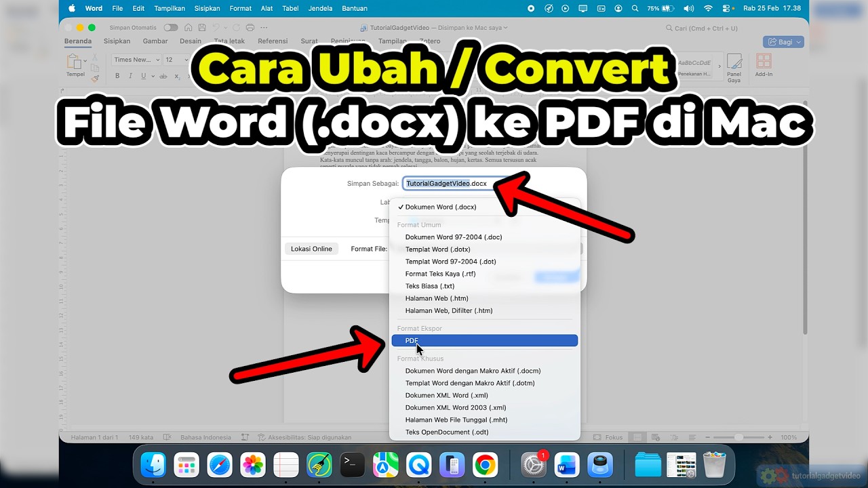
Task: Open Beranda ribbon tab
Action: point(78,41)
